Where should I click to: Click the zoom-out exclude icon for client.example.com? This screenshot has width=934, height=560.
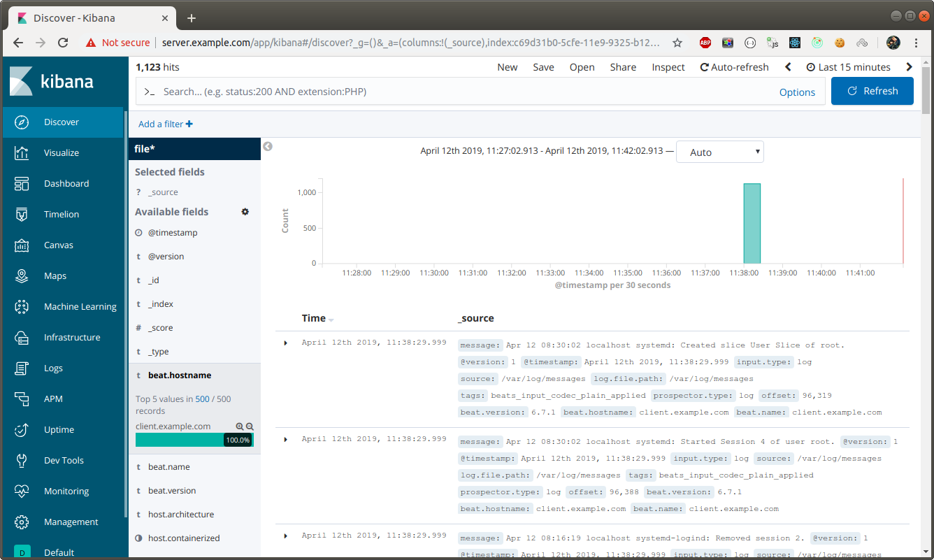pyautogui.click(x=250, y=426)
